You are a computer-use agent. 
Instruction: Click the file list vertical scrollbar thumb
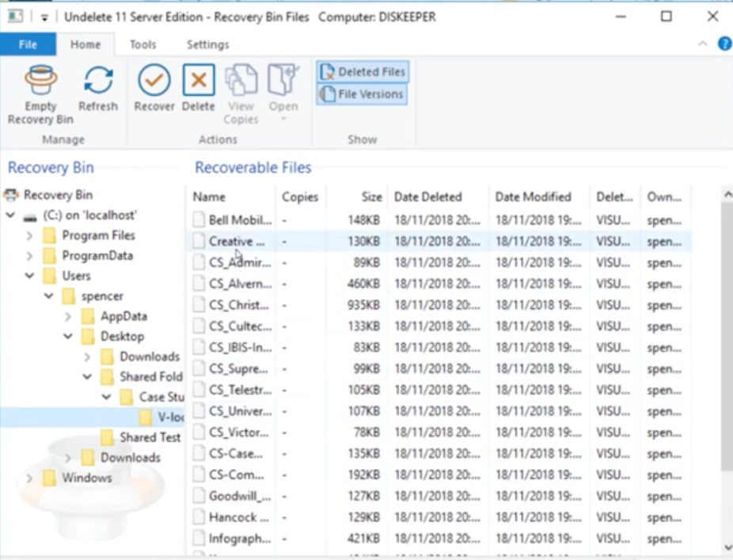727,336
